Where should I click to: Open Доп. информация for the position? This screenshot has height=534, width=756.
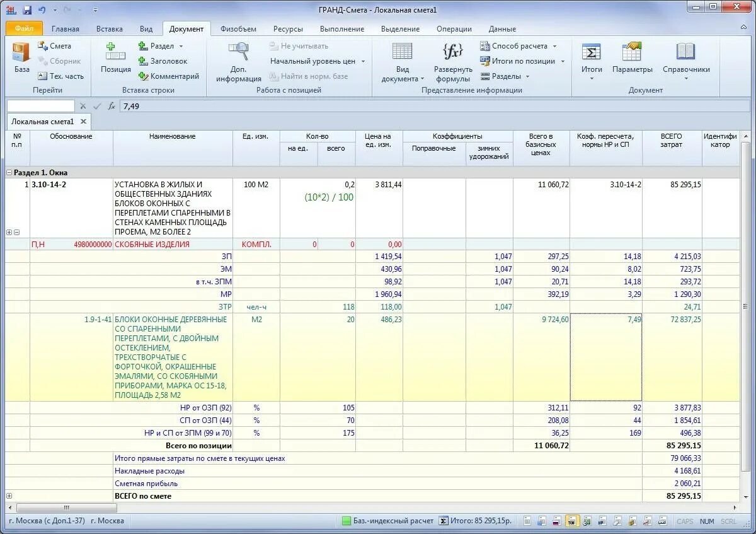pyautogui.click(x=239, y=62)
